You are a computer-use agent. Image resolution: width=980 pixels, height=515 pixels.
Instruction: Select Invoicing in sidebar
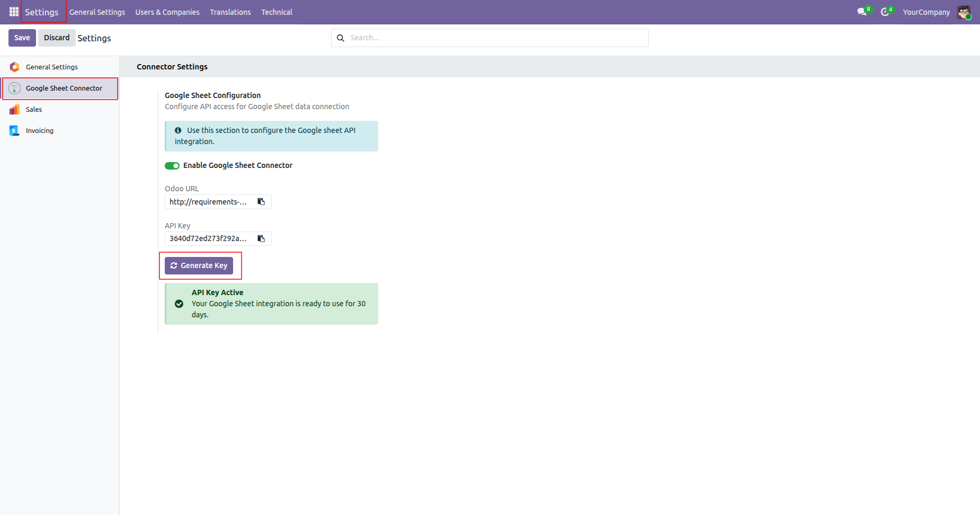(59, 130)
